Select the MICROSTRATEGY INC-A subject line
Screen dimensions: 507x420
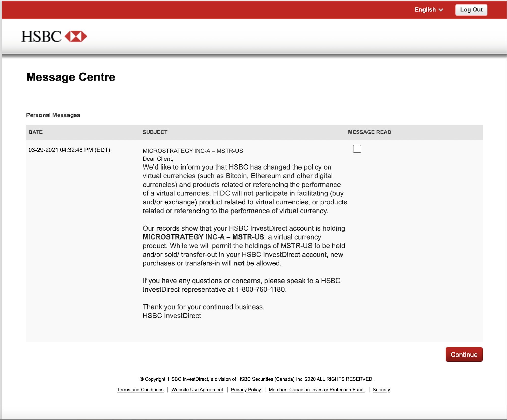[193, 151]
